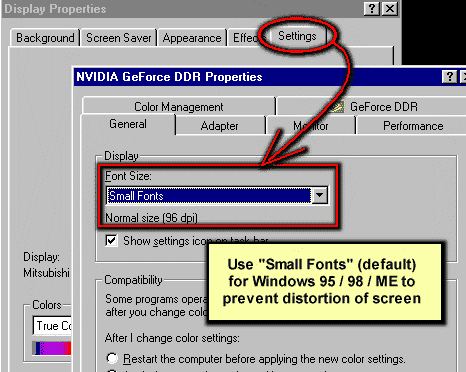466x372 pixels.
Task: Switch to the Monitor tab
Action: pos(311,126)
